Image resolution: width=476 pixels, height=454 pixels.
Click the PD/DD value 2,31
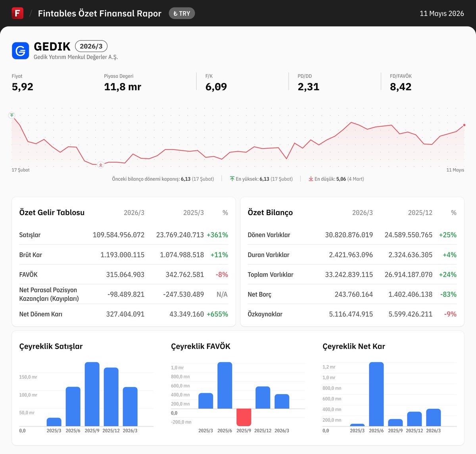309,87
